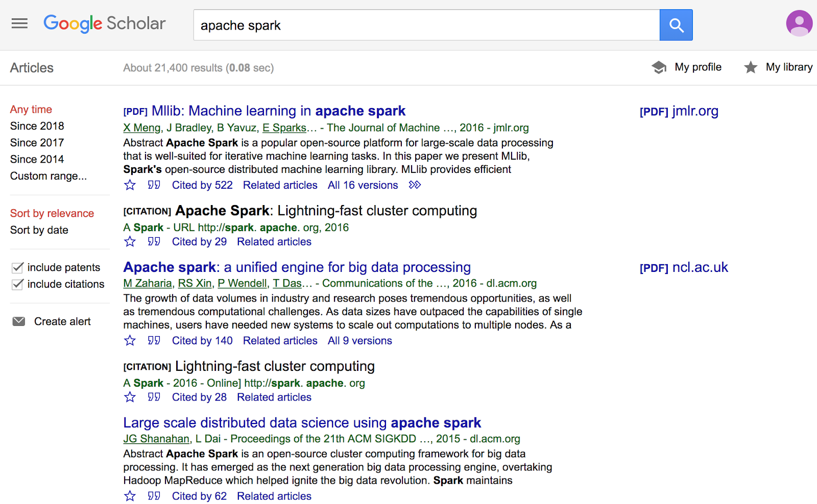Click the Create alert link text

62,321
